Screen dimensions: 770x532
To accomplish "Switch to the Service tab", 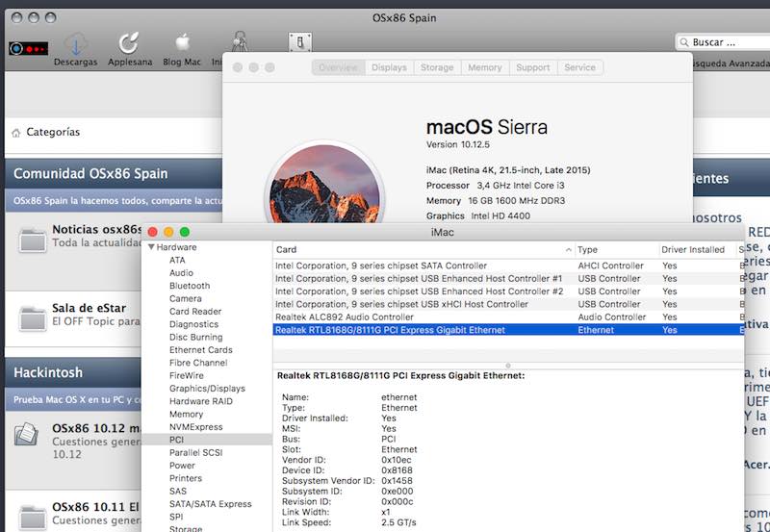I will coord(580,67).
